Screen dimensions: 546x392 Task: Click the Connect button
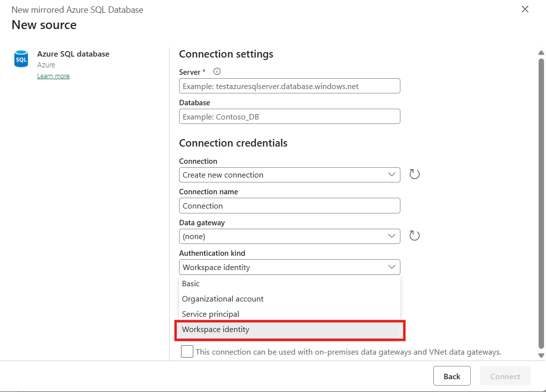pyautogui.click(x=505, y=376)
